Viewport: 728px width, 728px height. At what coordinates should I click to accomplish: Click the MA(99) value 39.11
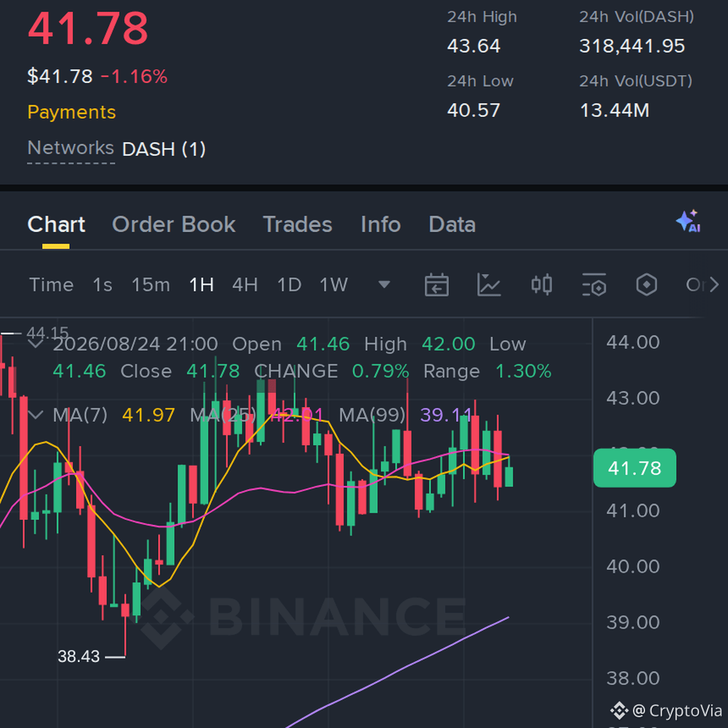click(446, 415)
